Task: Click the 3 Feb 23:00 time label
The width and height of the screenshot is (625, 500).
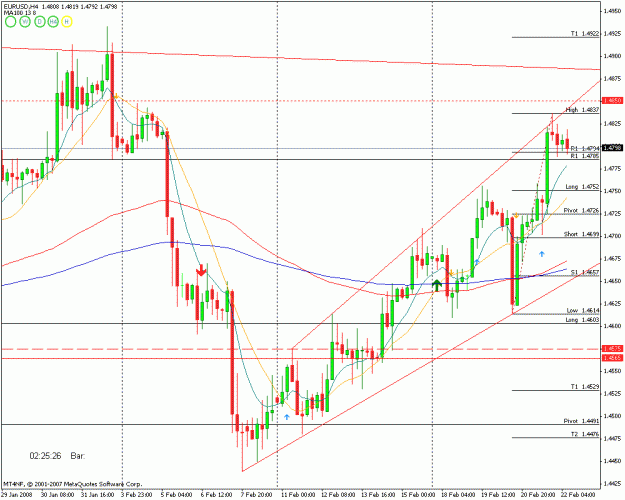Action: pyautogui.click(x=136, y=495)
